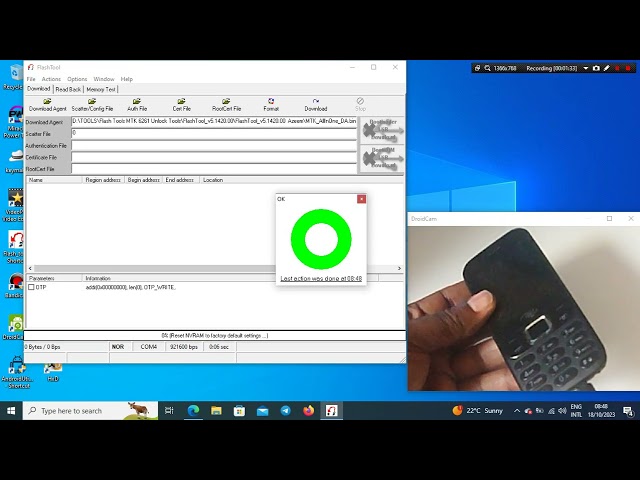Image resolution: width=640 pixels, height=480 pixels.
Task: Open the Help menu
Action: 127,79
